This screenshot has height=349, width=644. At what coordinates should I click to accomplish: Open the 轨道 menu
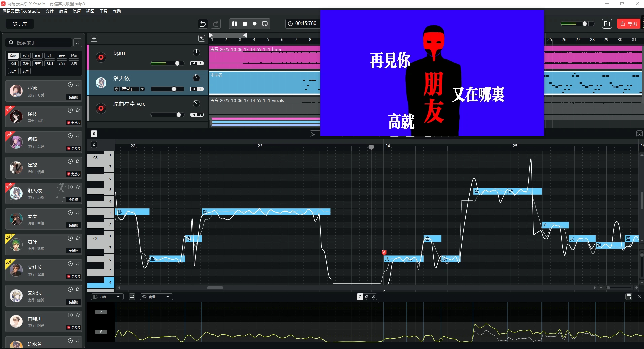77,11
